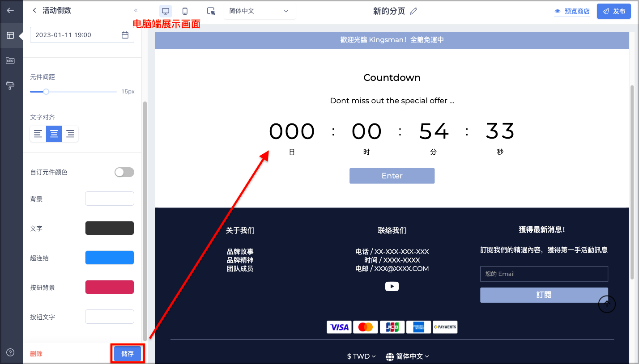Click the back arrow in the left sidebar
This screenshot has height=364, width=639.
point(10,11)
